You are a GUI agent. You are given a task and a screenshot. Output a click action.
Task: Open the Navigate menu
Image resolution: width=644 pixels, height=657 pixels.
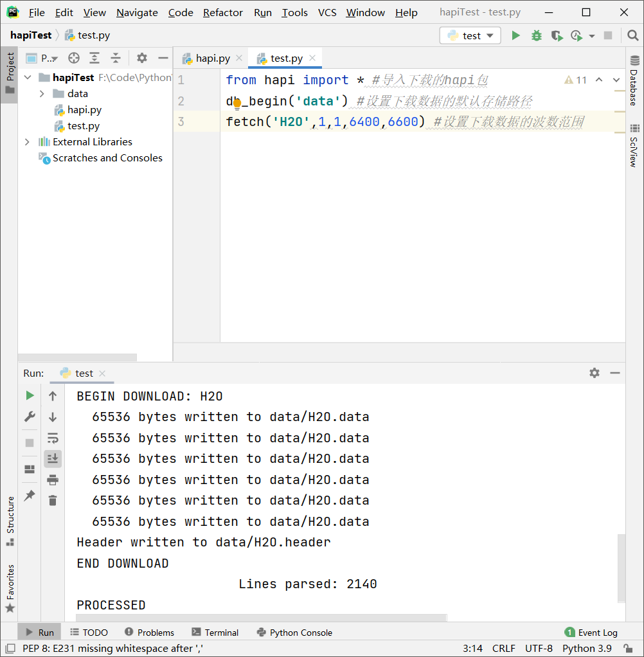137,13
